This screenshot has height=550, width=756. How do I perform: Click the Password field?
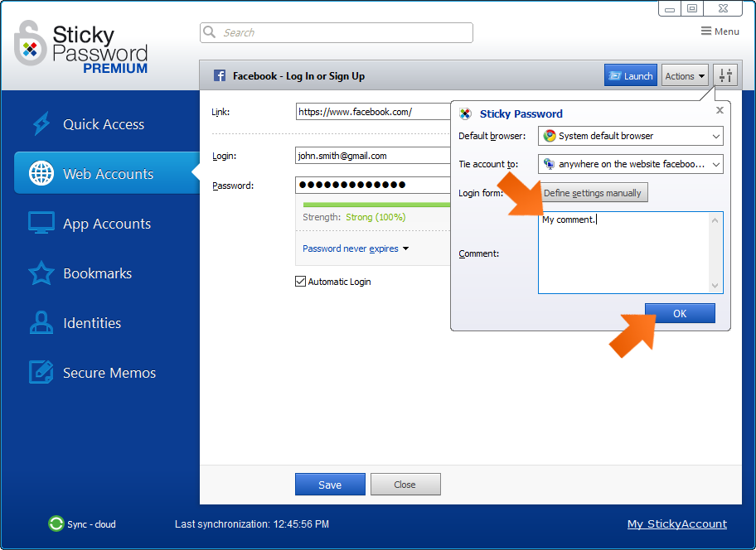[x=373, y=185]
